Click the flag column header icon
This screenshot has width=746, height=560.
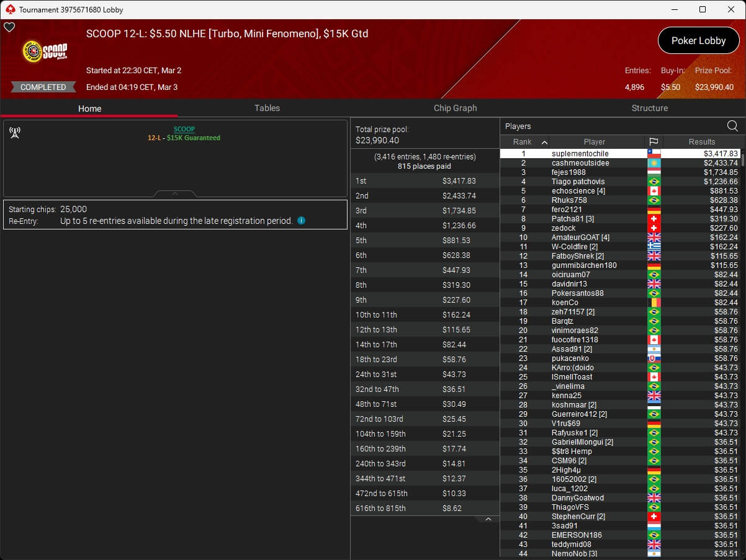click(x=654, y=142)
